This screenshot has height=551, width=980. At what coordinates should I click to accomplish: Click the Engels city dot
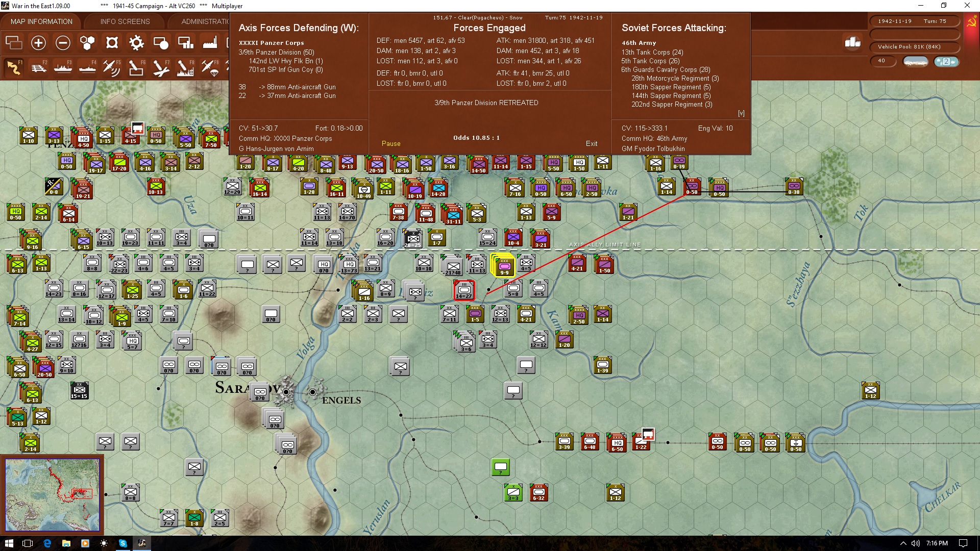tap(313, 392)
